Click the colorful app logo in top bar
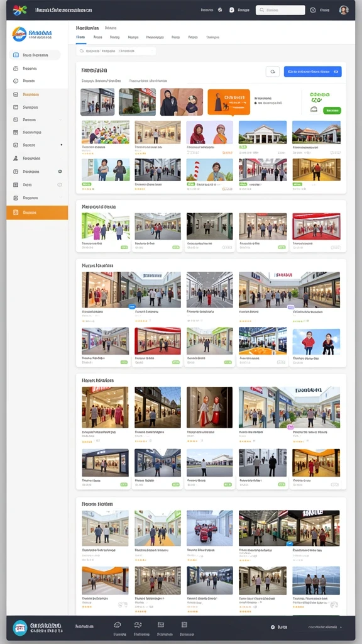Screen dimensions: 362x644 19,10
